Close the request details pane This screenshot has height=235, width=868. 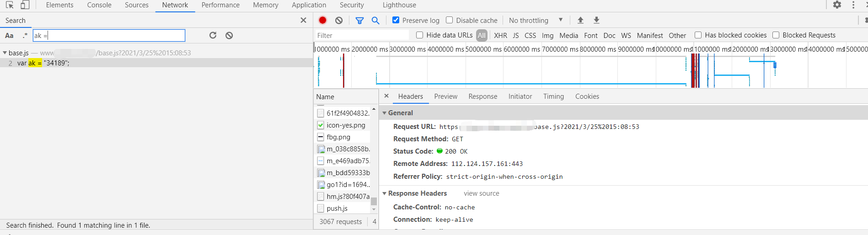(386, 96)
